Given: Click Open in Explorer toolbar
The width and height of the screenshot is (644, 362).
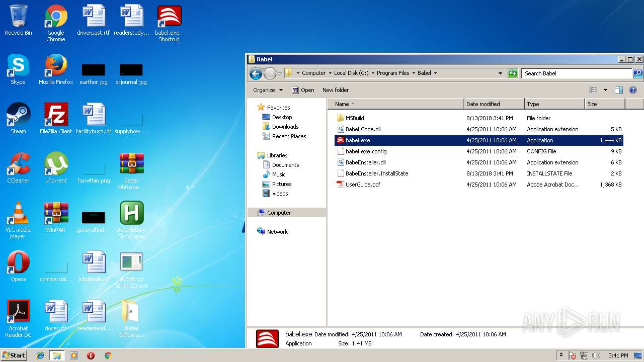Looking at the screenshot, I should 303,90.
